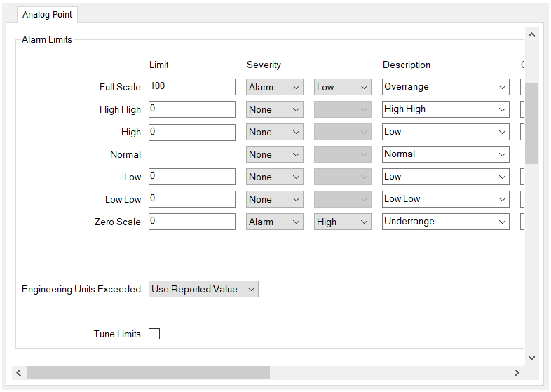Open the High High severity None dropdown

pyautogui.click(x=274, y=109)
